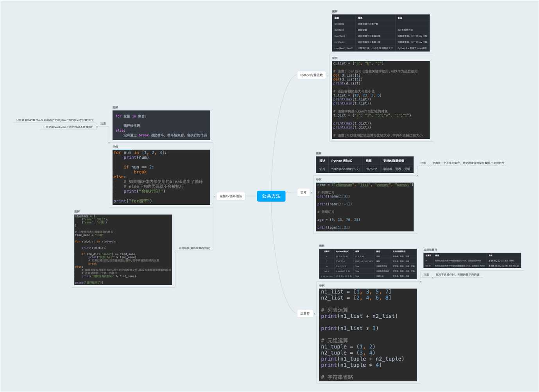The image size is (539, 392).
Task: Select 注意 label below membership operators table
Action: pyautogui.click(x=426, y=275)
